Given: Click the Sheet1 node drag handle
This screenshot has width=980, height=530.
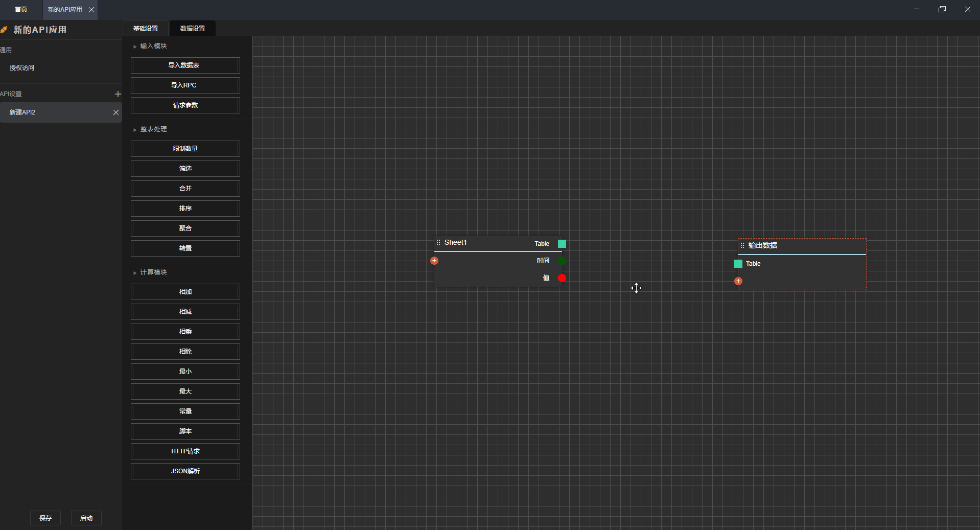Looking at the screenshot, I should pyautogui.click(x=438, y=242).
